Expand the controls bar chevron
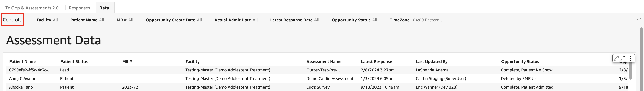 point(638,20)
